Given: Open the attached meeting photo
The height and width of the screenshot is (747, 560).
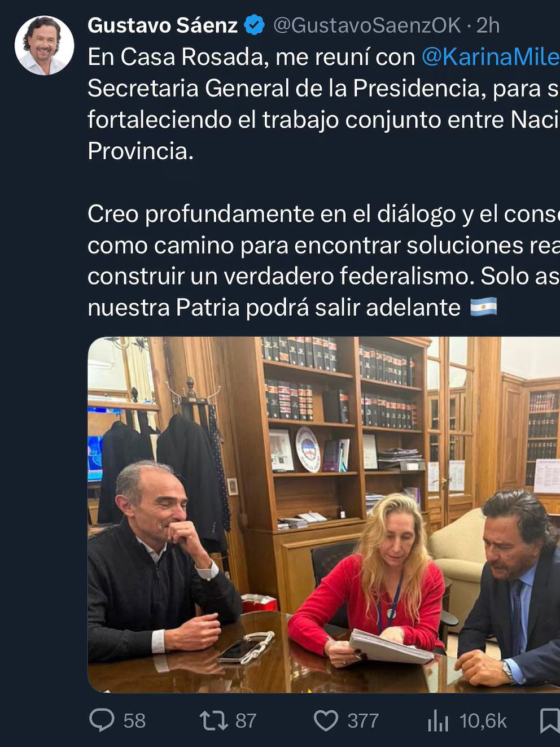Looking at the screenshot, I should point(323,514).
